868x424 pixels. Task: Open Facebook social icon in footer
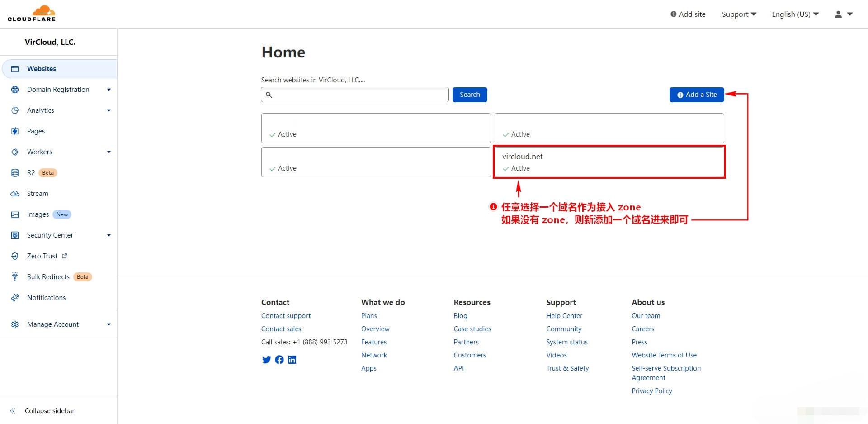[279, 360]
